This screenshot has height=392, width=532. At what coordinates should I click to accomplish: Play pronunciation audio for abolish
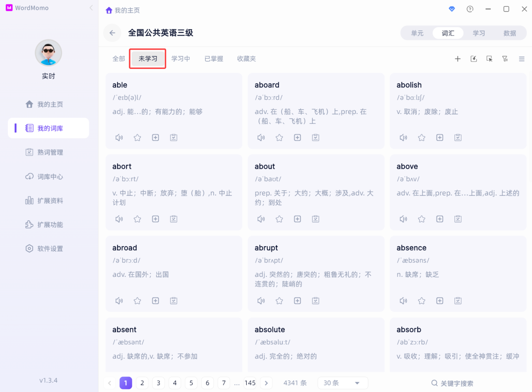[x=403, y=138]
